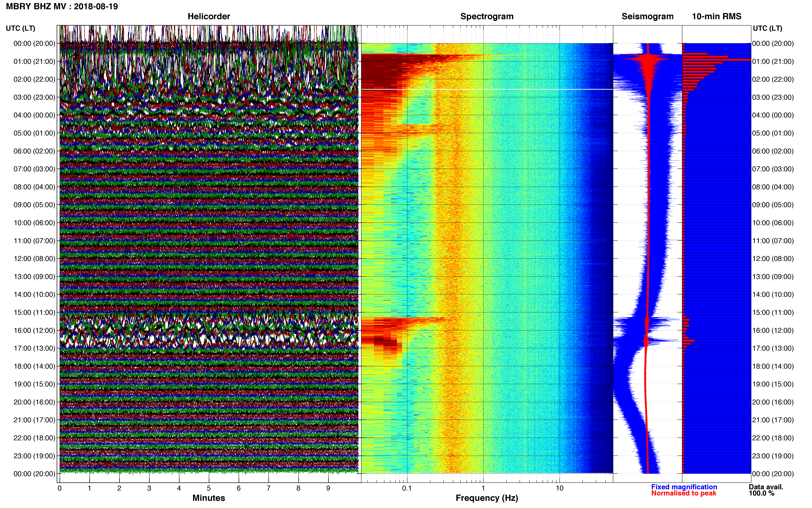The image size is (812, 508).
Task: Click the '100.0 %' data availability value
Action: tap(761, 493)
